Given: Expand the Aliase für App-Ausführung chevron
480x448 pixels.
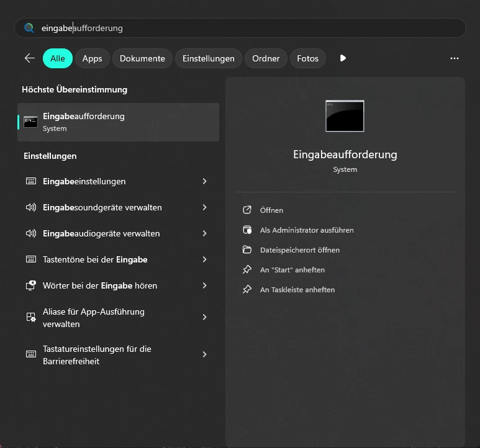Looking at the screenshot, I should pos(204,317).
